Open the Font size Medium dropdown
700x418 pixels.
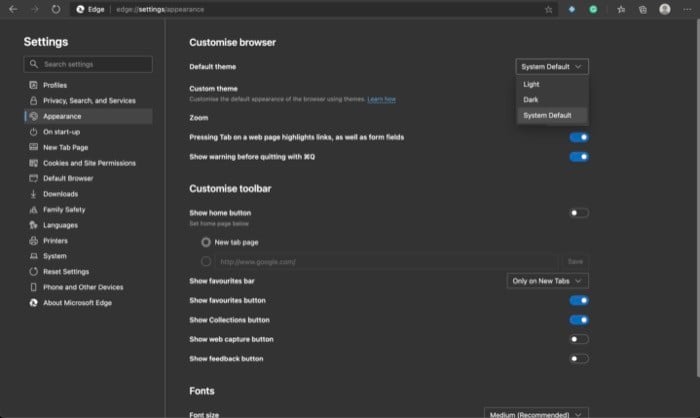(536, 414)
